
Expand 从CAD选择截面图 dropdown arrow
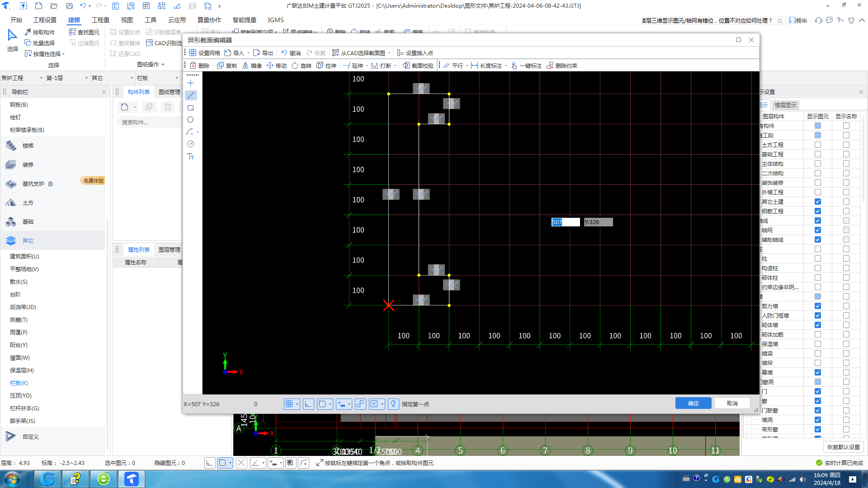pos(389,53)
